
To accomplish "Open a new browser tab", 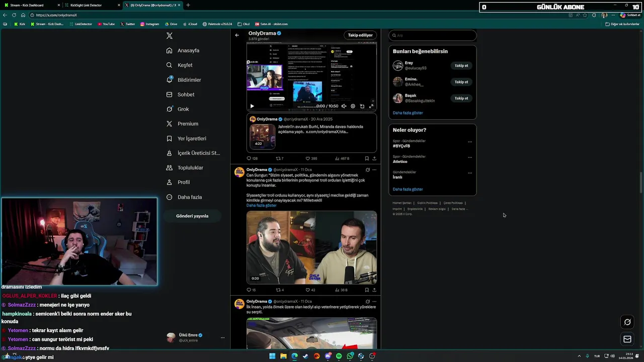I will (x=188, y=5).
